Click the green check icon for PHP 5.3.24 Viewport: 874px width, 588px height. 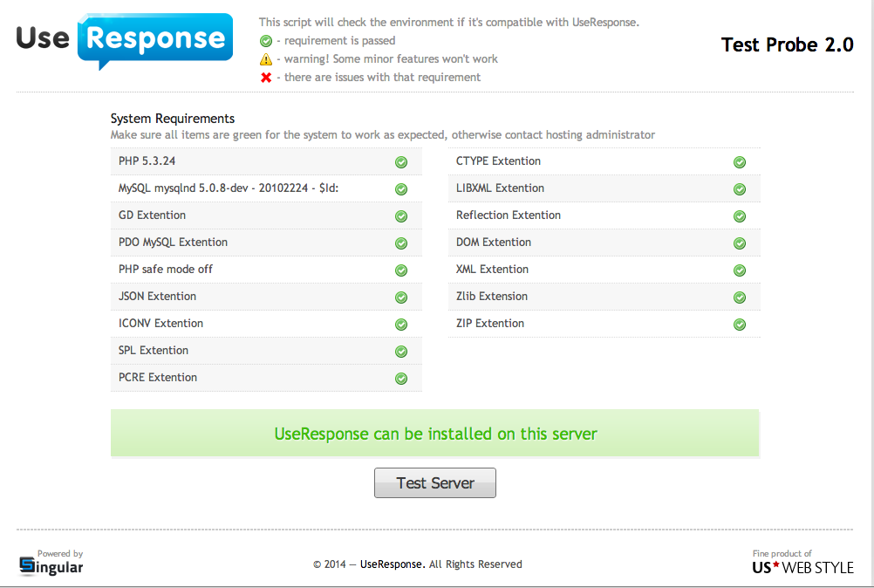pyautogui.click(x=401, y=162)
